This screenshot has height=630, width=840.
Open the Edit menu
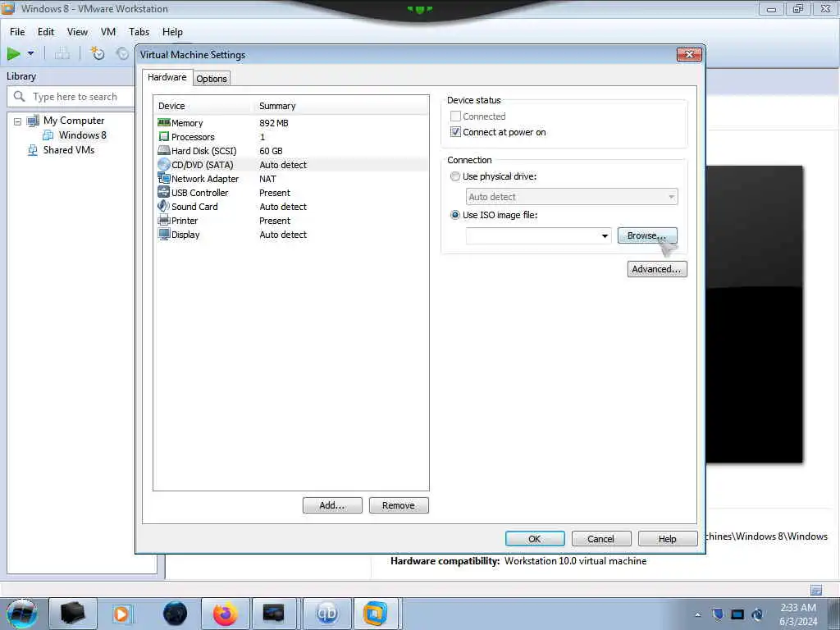coord(46,32)
